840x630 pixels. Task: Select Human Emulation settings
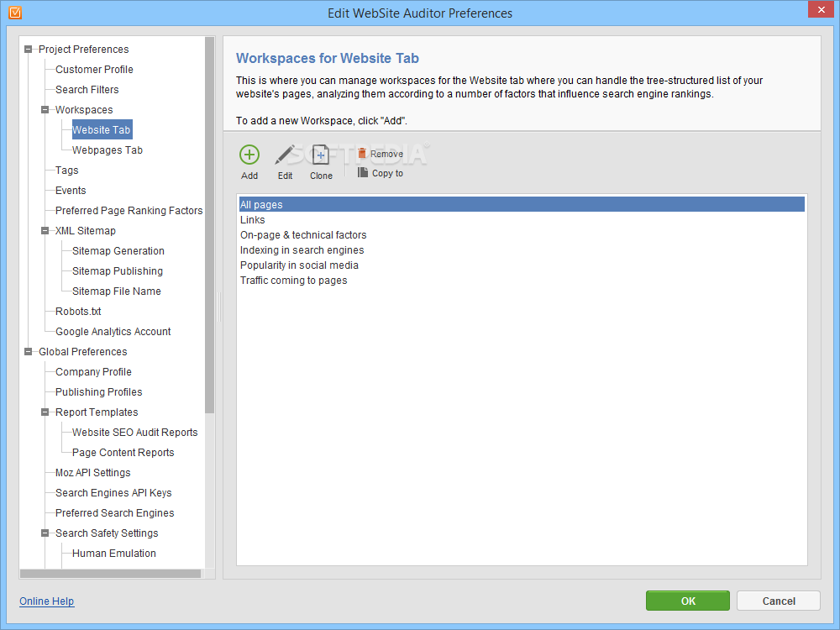click(114, 554)
